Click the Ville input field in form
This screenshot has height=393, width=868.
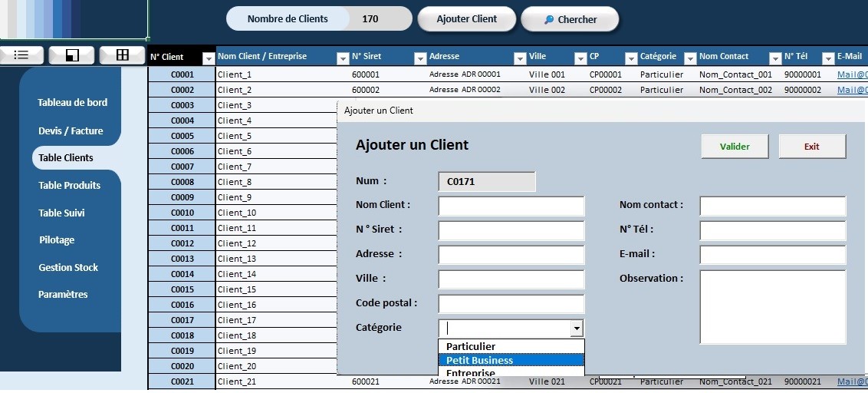(x=511, y=279)
